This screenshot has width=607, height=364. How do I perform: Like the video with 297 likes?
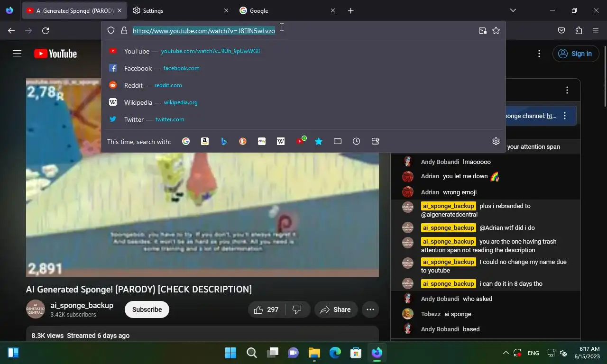267,309
